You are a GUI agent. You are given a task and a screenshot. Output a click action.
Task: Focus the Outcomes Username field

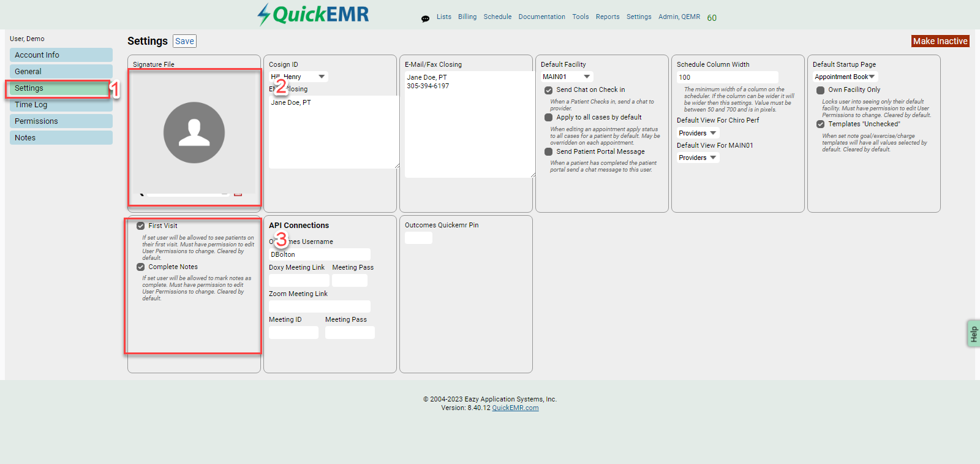[320, 254]
